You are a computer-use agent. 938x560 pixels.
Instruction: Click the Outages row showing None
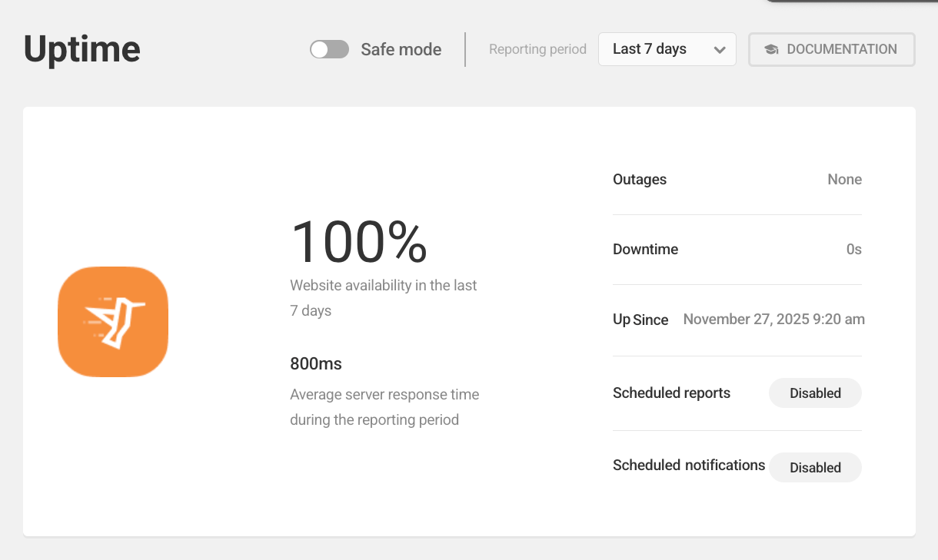click(x=737, y=179)
